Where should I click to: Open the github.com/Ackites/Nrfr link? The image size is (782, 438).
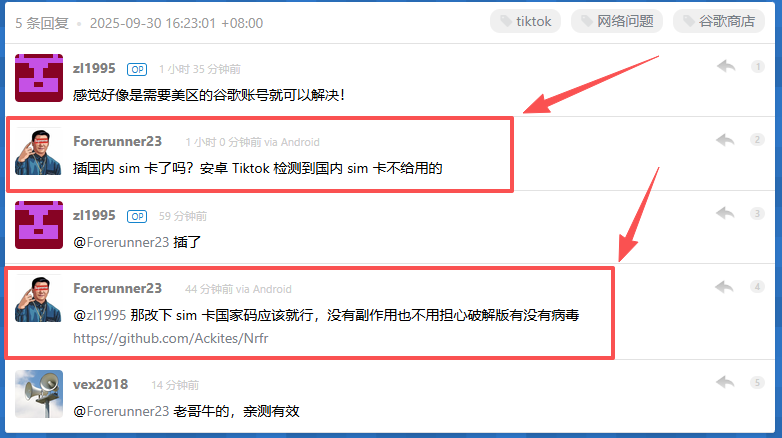point(171,338)
